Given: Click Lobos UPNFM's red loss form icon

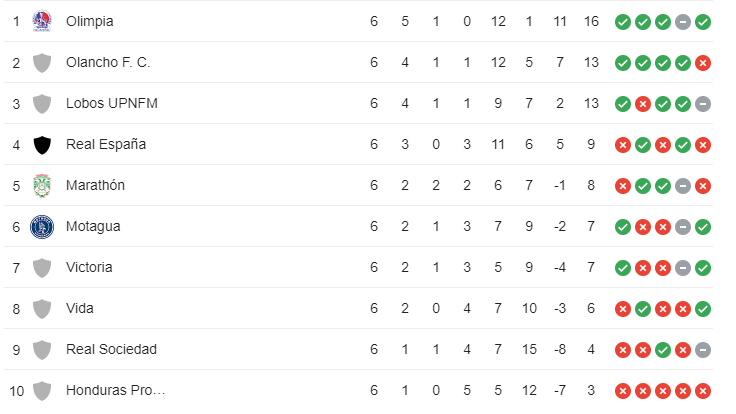Looking at the screenshot, I should tap(643, 104).
